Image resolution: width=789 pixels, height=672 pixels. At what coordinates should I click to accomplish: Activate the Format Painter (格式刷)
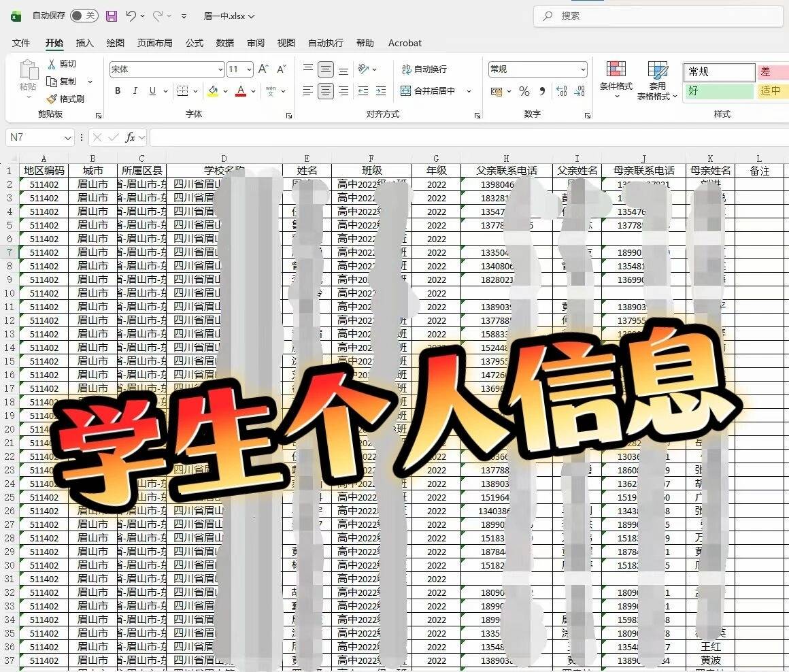(x=65, y=99)
